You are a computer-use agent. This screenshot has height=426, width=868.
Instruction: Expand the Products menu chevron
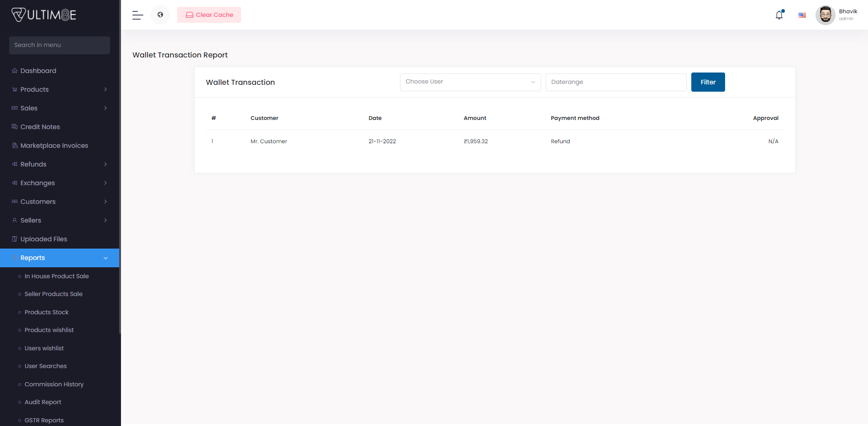(105, 89)
